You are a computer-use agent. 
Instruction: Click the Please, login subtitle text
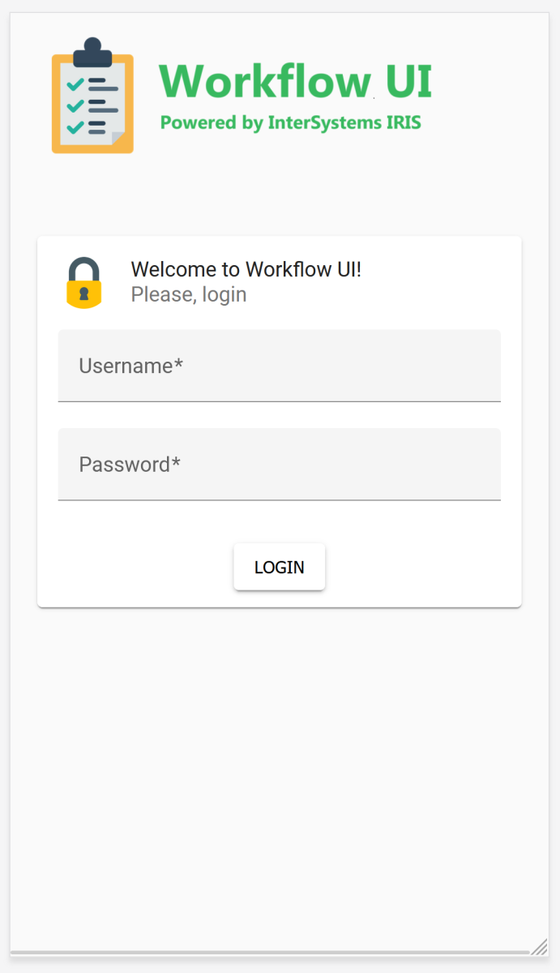coord(188,294)
